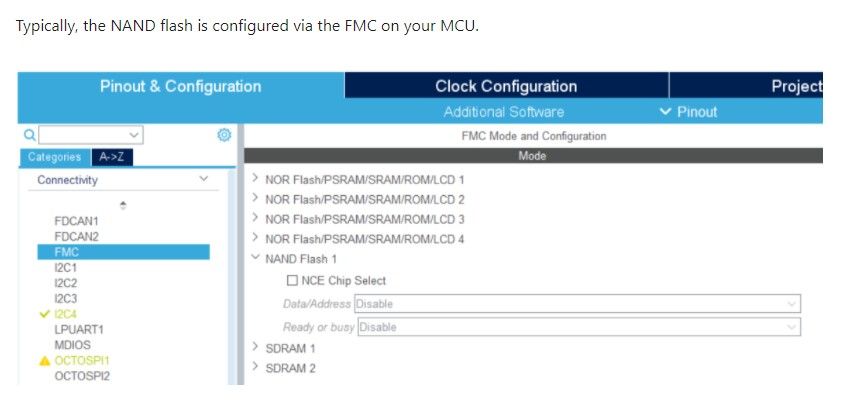Open the Pinout dropdown menu
This screenshot has height=402, width=854.
point(688,112)
